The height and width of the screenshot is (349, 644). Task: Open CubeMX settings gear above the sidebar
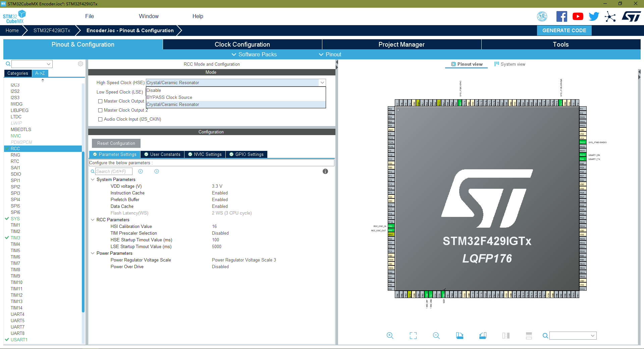80,64
